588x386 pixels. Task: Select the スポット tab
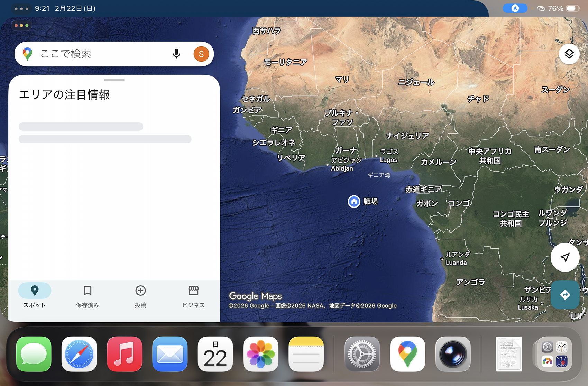point(35,296)
